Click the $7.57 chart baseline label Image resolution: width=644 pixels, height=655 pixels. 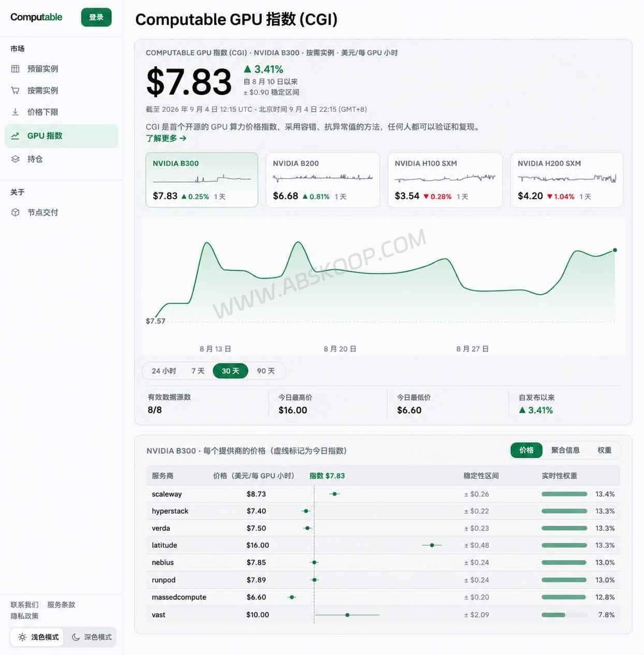(155, 321)
